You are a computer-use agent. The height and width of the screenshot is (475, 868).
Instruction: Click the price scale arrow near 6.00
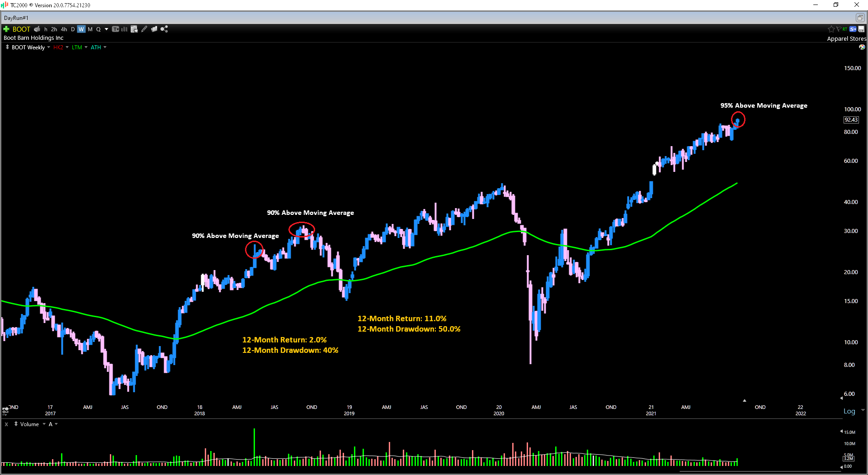(841, 398)
